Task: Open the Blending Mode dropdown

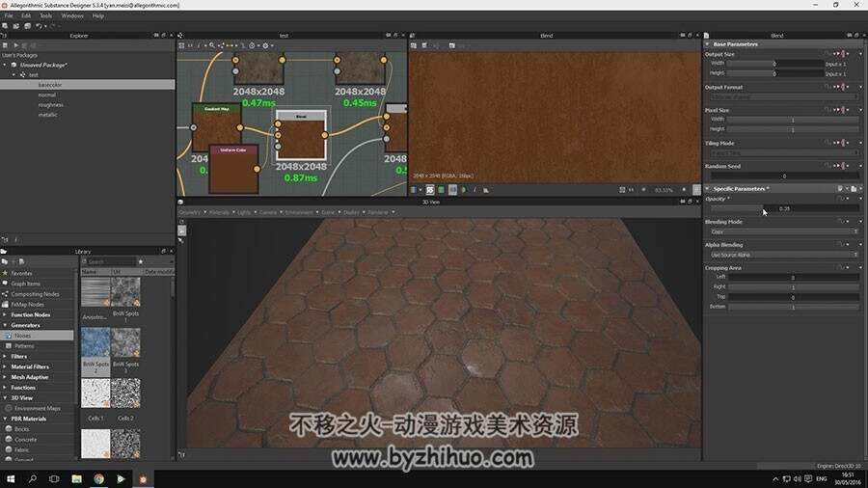Action: tap(784, 231)
